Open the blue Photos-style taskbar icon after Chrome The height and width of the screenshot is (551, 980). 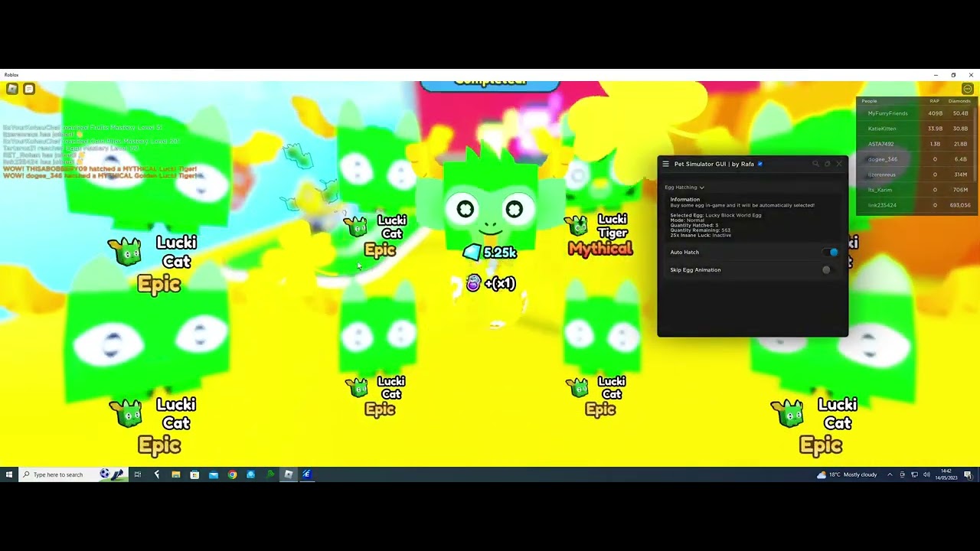250,474
